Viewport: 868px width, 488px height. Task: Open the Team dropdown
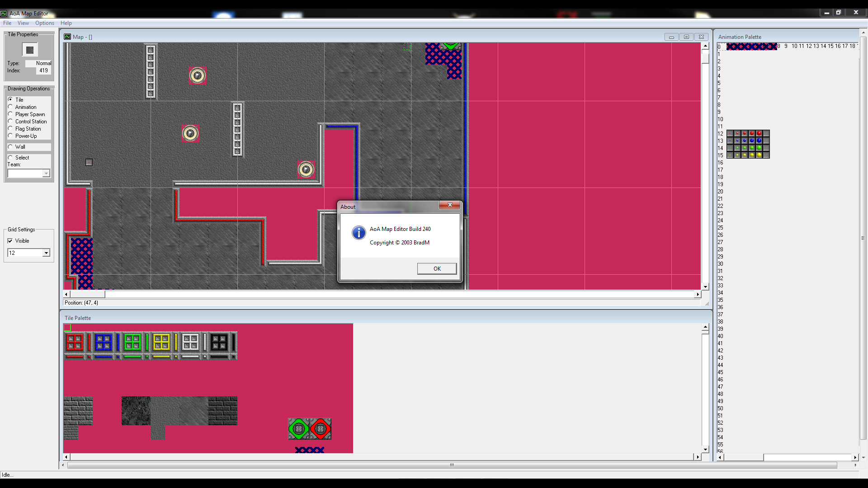(46, 174)
